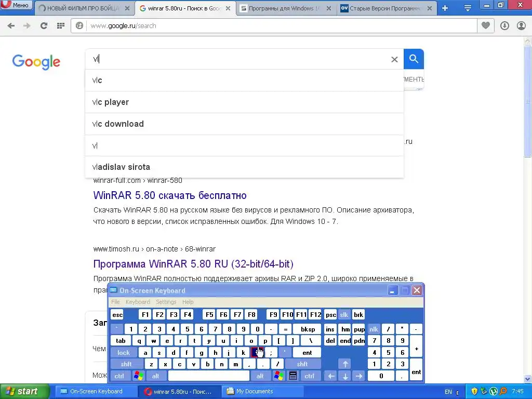Click the yellow security shield tray icon
The height and width of the screenshot is (399, 532).
[474, 392]
